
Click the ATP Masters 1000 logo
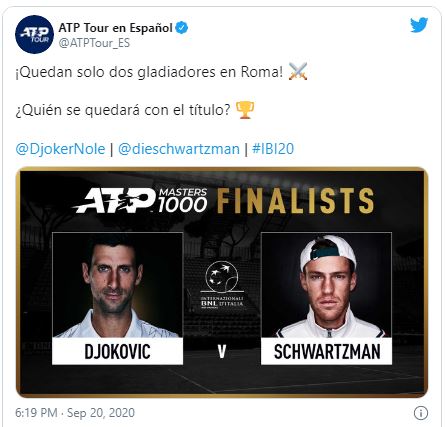[140, 200]
